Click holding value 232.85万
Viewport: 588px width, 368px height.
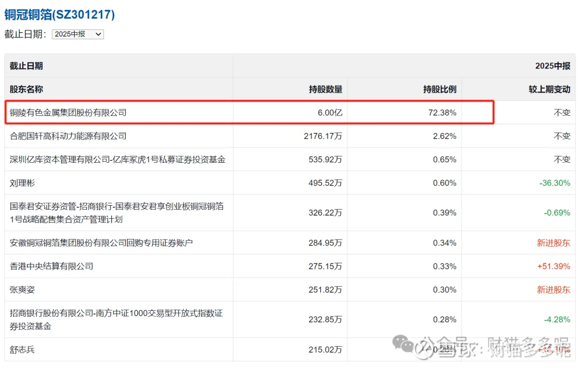(326, 320)
